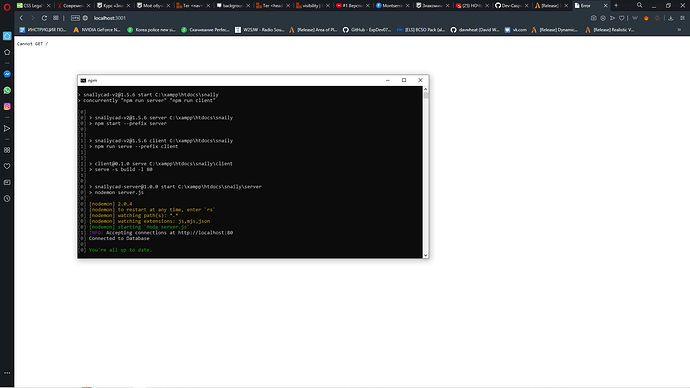Click "You're all up to date." line
The image size is (690, 388).
pyautogui.click(x=120, y=250)
